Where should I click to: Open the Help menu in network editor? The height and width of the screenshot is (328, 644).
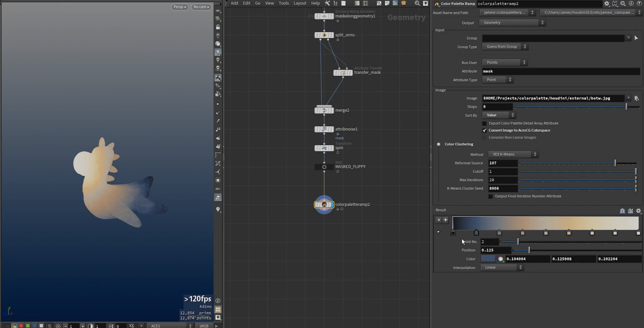point(315,3)
